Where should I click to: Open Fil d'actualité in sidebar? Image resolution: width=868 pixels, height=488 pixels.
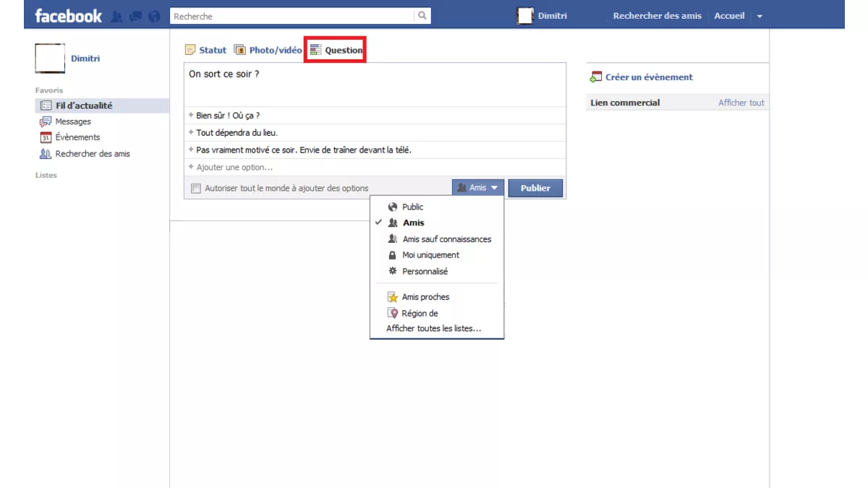102,106
